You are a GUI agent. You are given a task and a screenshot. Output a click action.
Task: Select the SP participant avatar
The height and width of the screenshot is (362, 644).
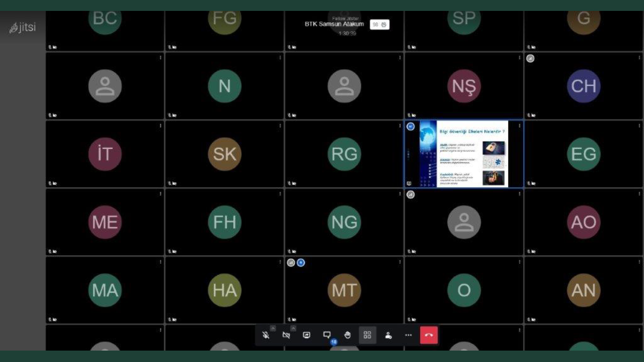point(464,22)
